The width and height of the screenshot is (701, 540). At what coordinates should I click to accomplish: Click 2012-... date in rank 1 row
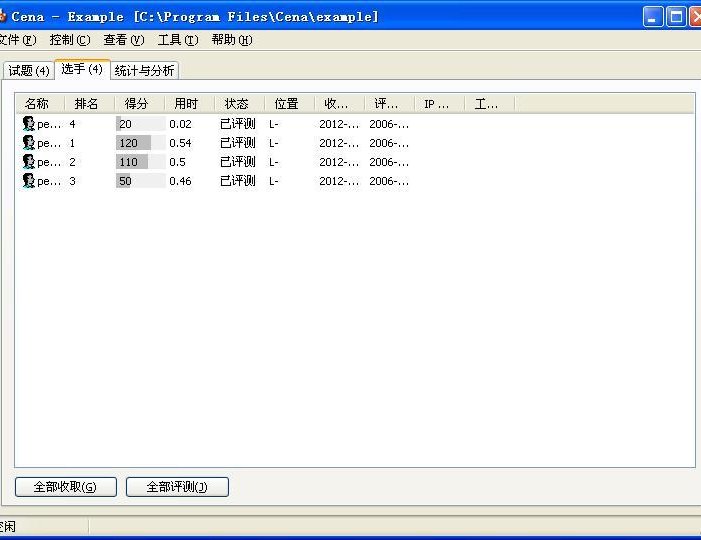[x=339, y=143]
